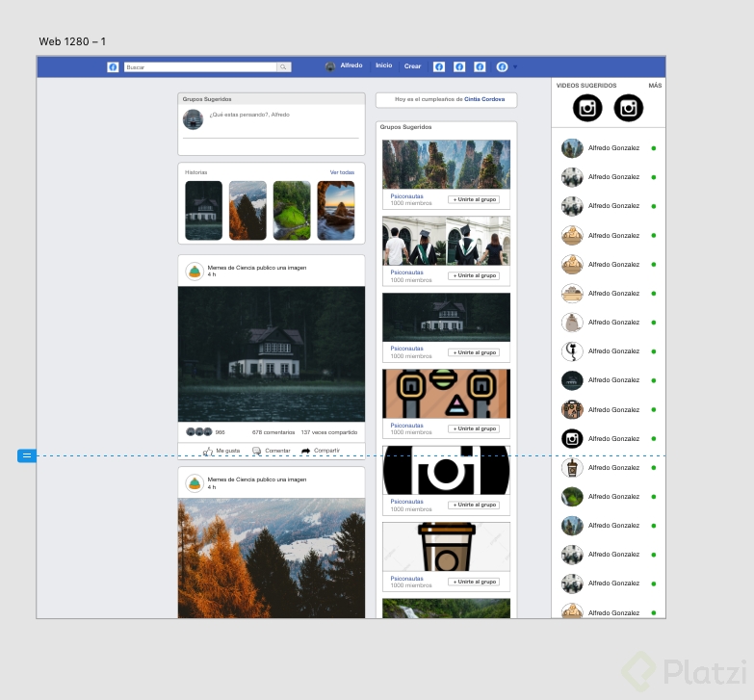754x700 pixels.
Task: Click the grey cat contact avatar
Action: coord(572,323)
